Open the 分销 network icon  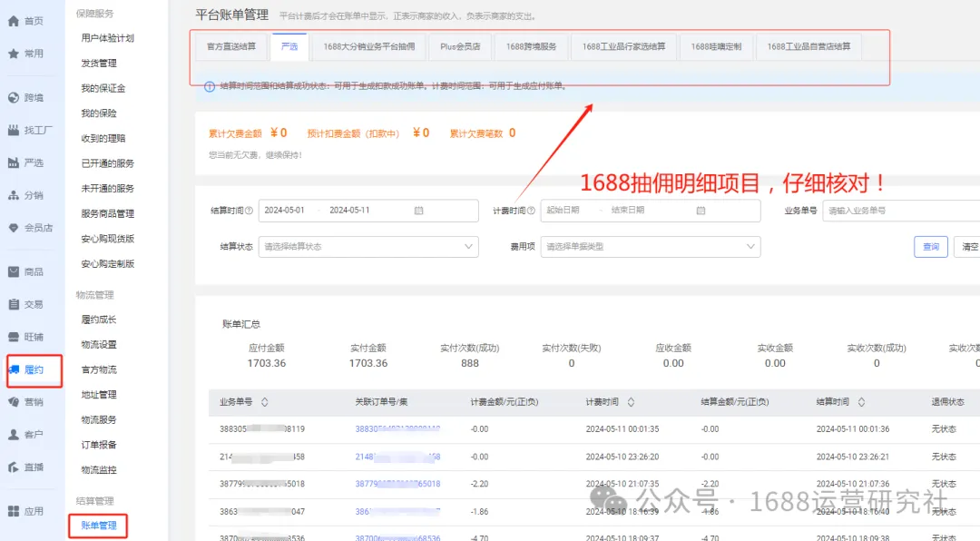click(14, 195)
